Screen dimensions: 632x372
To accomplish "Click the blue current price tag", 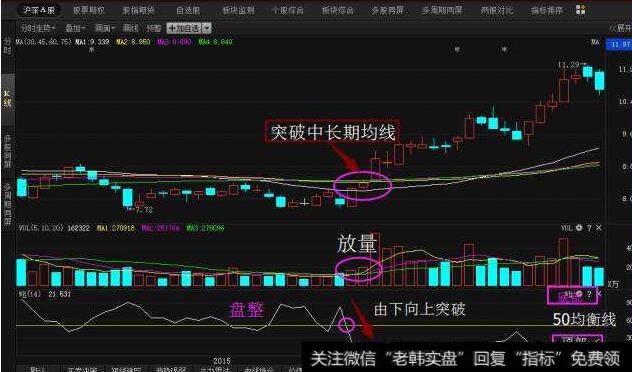I will (619, 44).
